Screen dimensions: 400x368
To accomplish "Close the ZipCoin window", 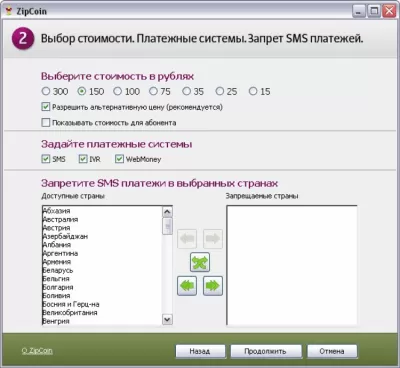I will pos(389,11).
